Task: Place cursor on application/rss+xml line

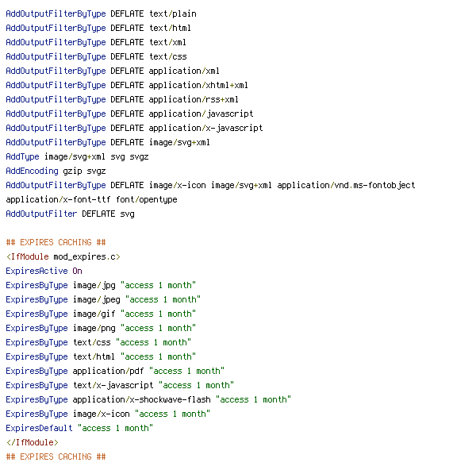Action: (122, 100)
